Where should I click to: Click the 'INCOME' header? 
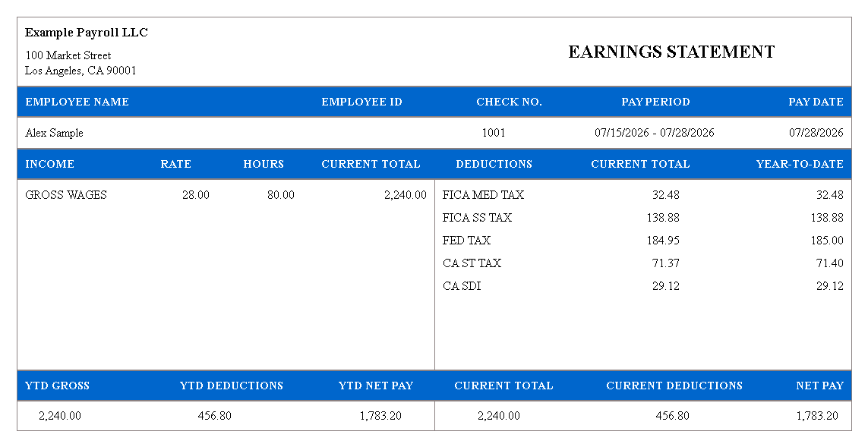click(x=49, y=165)
